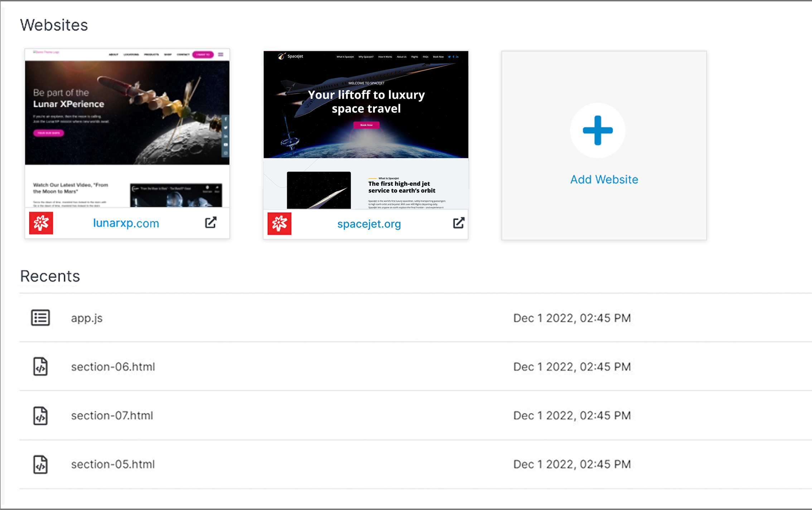Click the Websites heading
The height and width of the screenshot is (510, 812).
[x=54, y=25]
